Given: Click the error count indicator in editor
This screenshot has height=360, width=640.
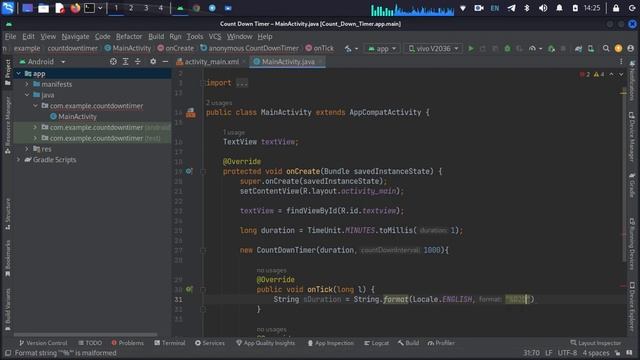Looking at the screenshot, I should 585,74.
